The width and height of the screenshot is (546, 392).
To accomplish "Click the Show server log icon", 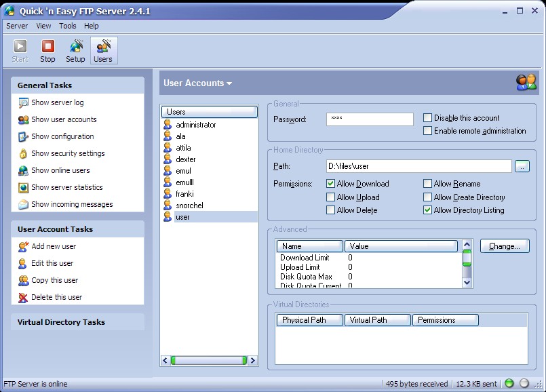I will pyautogui.click(x=23, y=102).
